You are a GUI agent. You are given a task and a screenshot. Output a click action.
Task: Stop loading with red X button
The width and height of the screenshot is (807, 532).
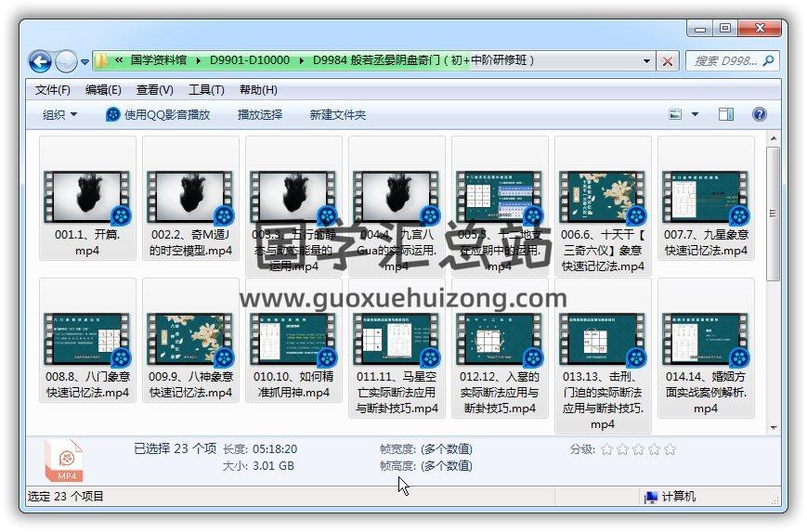[x=668, y=61]
